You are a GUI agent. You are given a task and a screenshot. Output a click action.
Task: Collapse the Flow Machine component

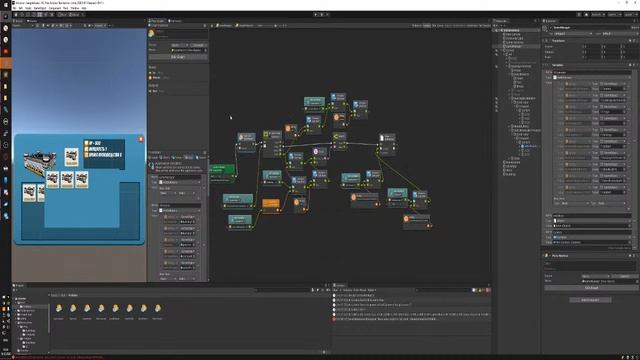[544, 256]
